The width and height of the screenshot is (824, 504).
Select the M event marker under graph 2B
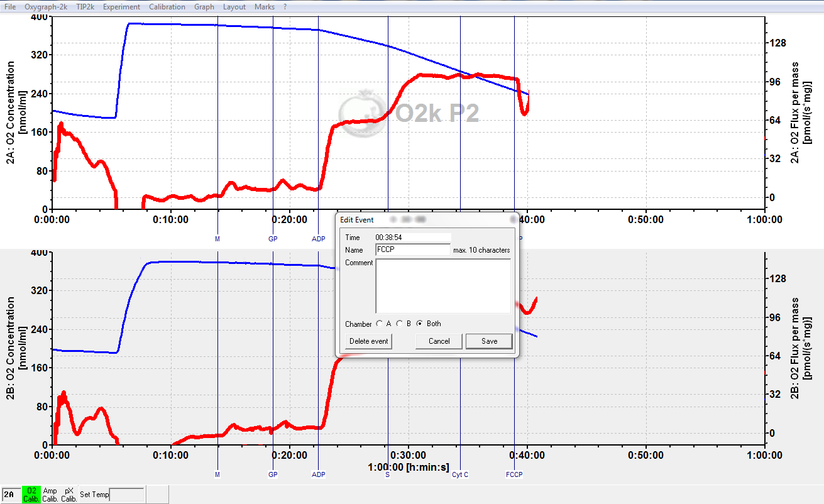coord(217,474)
